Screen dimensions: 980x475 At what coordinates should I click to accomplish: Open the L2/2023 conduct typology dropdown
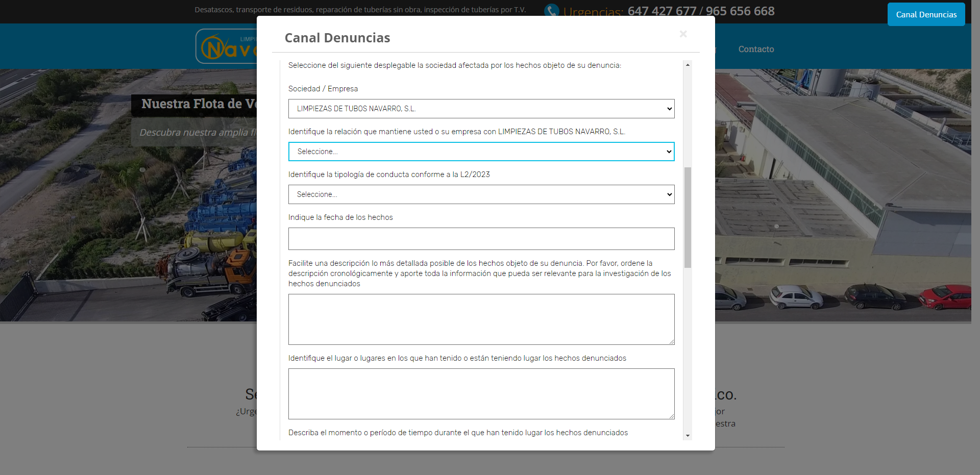(481, 194)
